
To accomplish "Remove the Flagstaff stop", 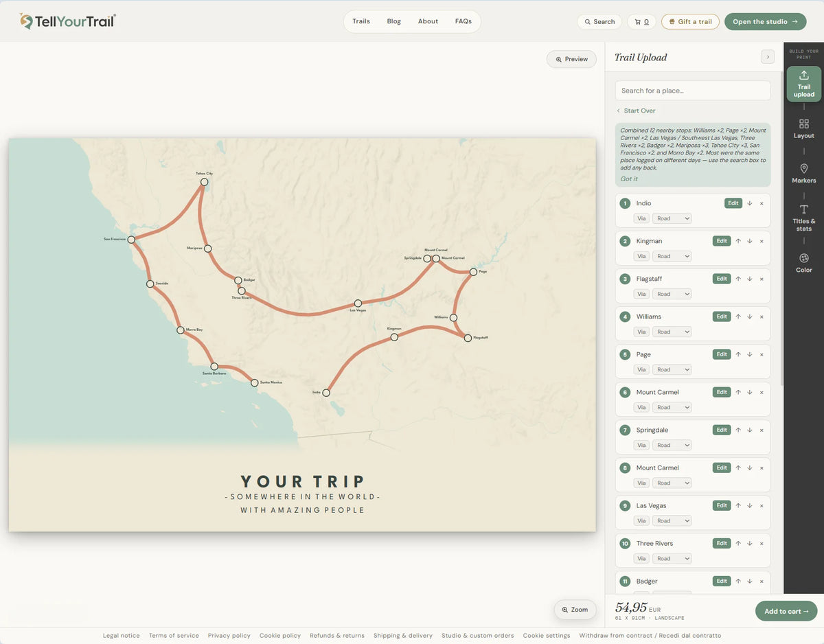I will [762, 279].
